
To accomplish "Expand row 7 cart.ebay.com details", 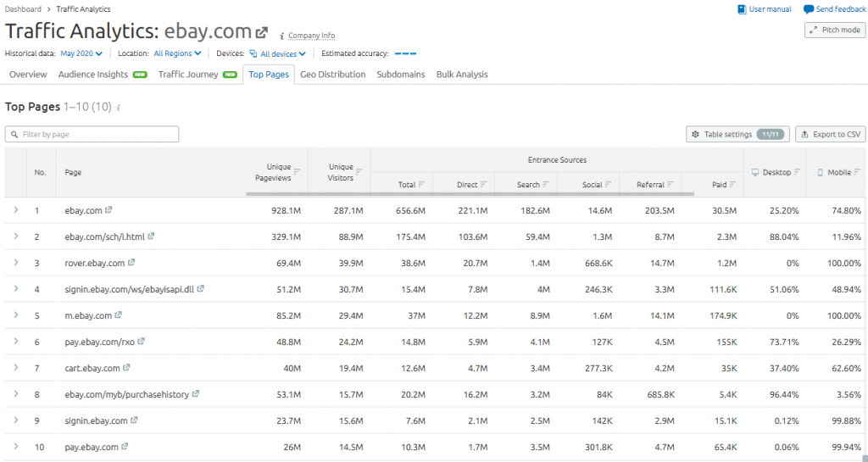I will click(16, 367).
